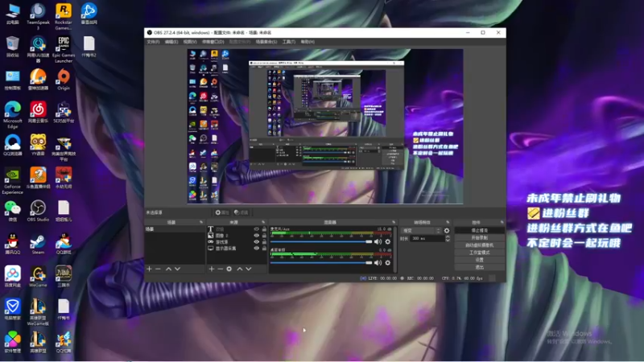Open Origin desktop icon

64,79
